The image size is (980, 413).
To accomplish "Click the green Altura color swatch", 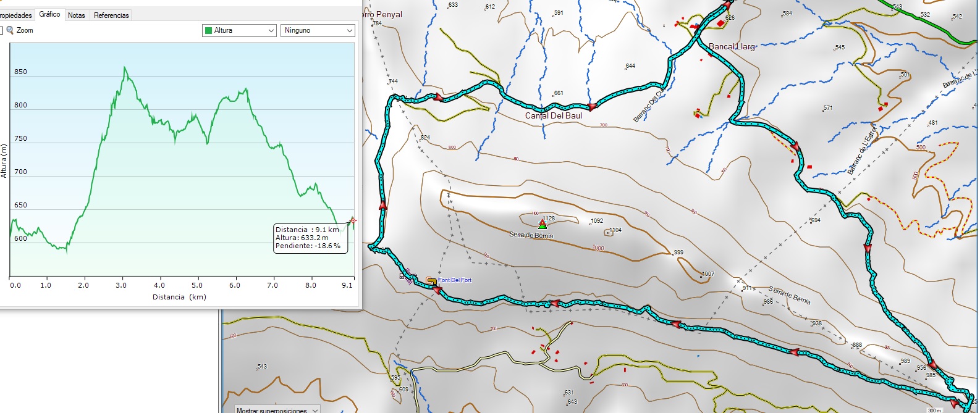I will (209, 30).
